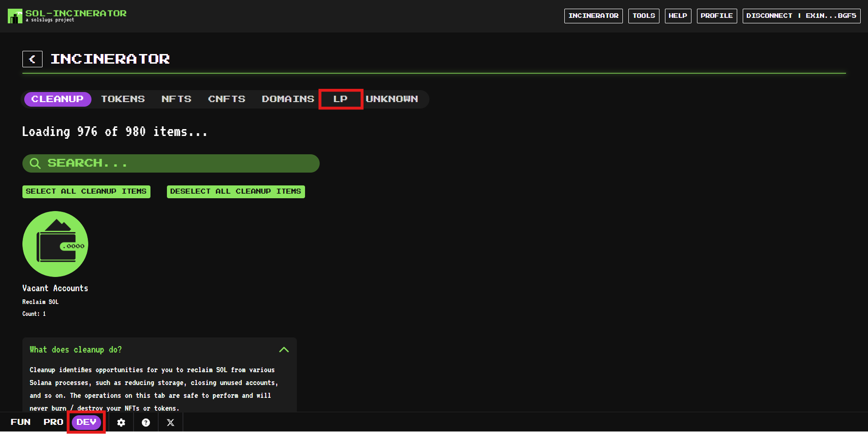The height and width of the screenshot is (434, 868).
Task: Switch to PRO mode
Action: pyautogui.click(x=54, y=422)
